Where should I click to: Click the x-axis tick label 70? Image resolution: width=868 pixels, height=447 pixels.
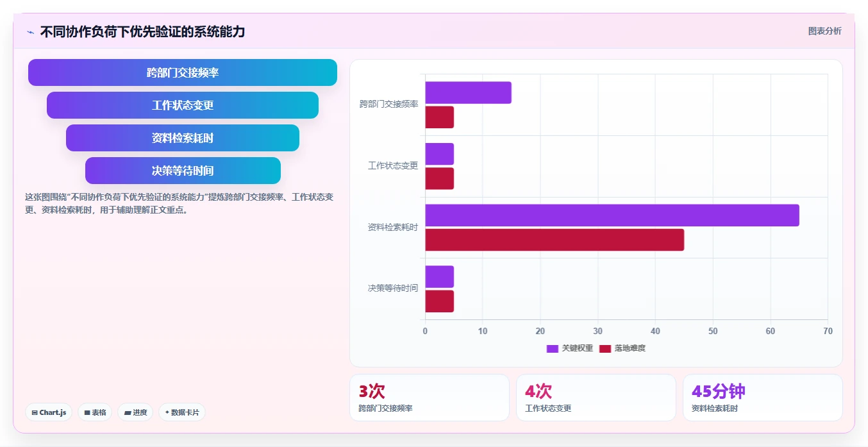coord(828,332)
